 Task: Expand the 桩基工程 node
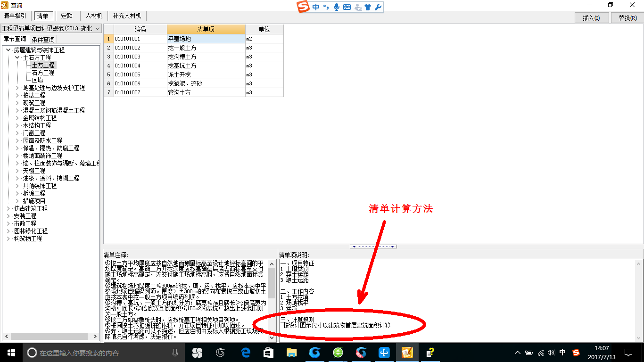17,95
